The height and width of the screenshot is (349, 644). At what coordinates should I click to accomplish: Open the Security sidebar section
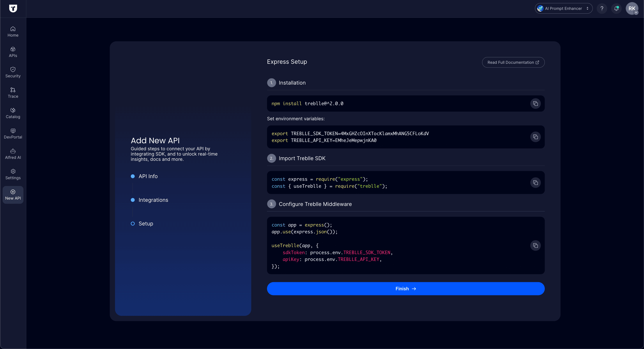(13, 73)
